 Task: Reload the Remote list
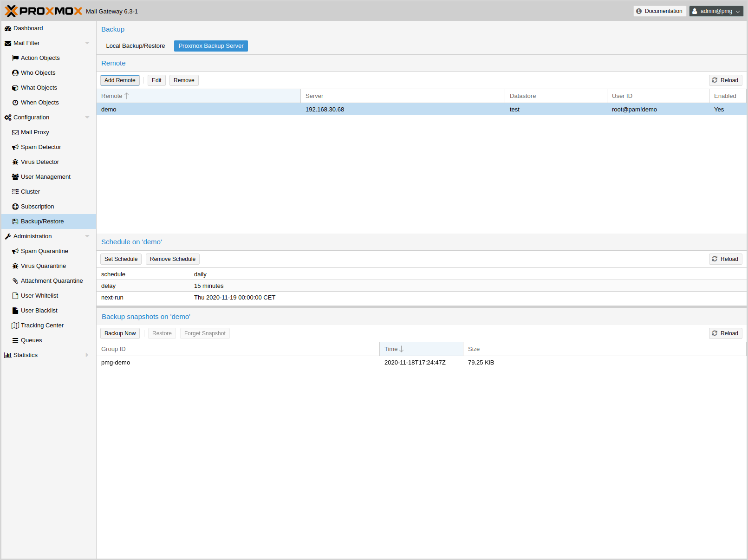coord(725,80)
